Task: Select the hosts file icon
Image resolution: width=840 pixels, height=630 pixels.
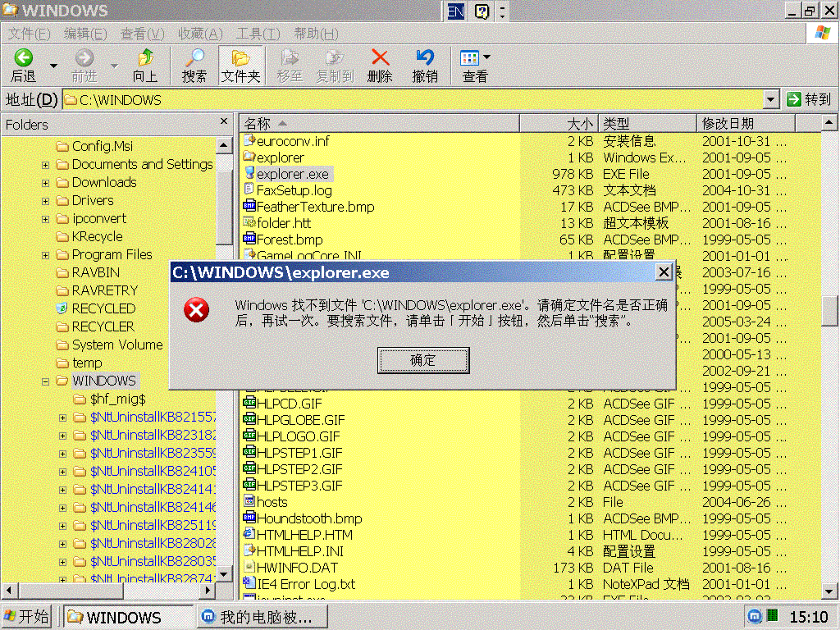Action: (x=249, y=501)
